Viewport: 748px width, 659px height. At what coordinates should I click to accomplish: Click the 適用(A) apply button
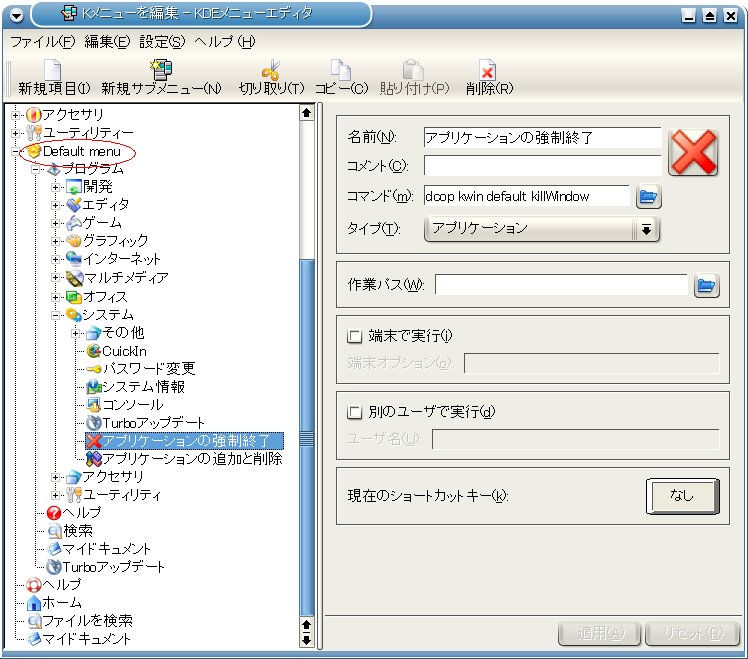pyautogui.click(x=601, y=633)
